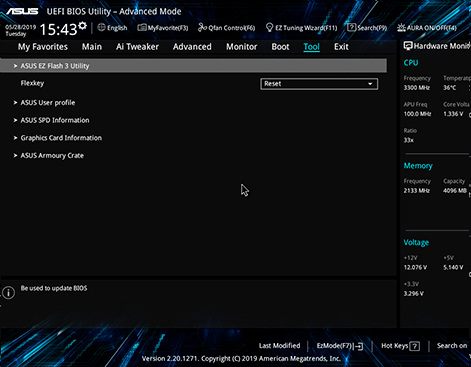Open Graphics Card Information entry
The height and width of the screenshot is (367, 471).
pos(61,138)
